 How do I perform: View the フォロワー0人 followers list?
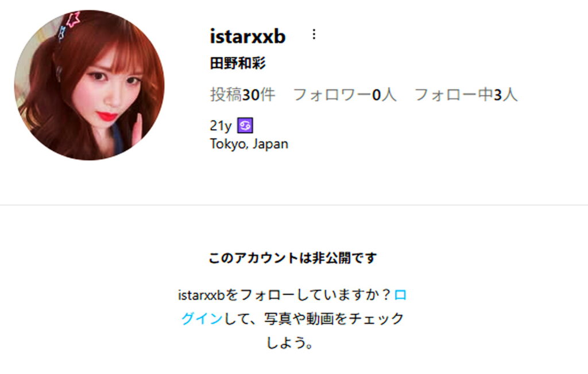(x=345, y=95)
